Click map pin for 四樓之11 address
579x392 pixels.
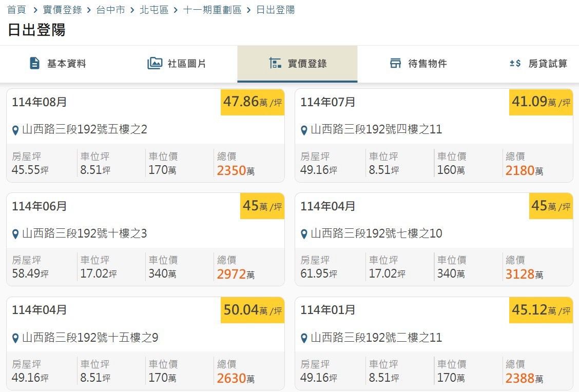304,130
